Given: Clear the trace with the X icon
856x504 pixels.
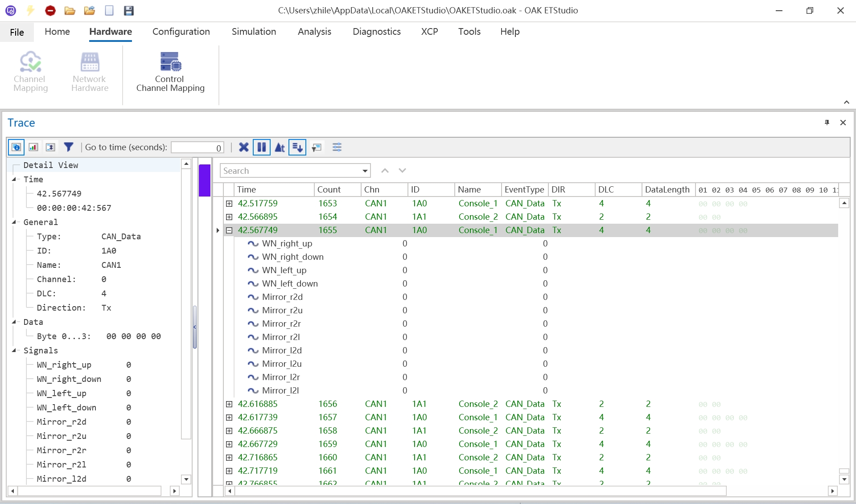Looking at the screenshot, I should (243, 147).
